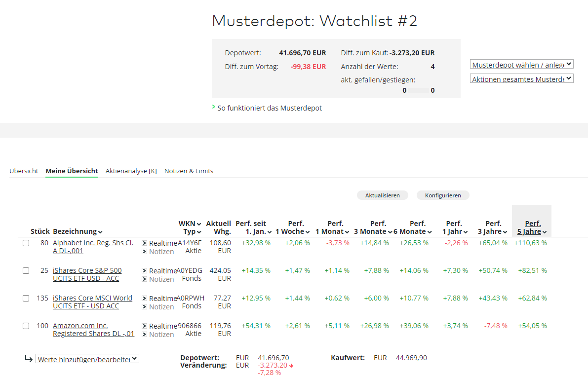Click Kaufwert value 44.969,90

point(411,358)
